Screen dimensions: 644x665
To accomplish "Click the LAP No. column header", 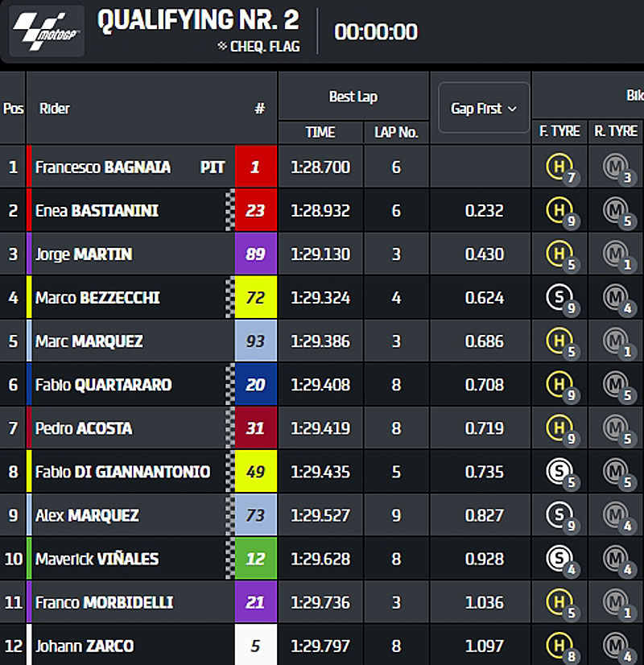I will pos(396,132).
